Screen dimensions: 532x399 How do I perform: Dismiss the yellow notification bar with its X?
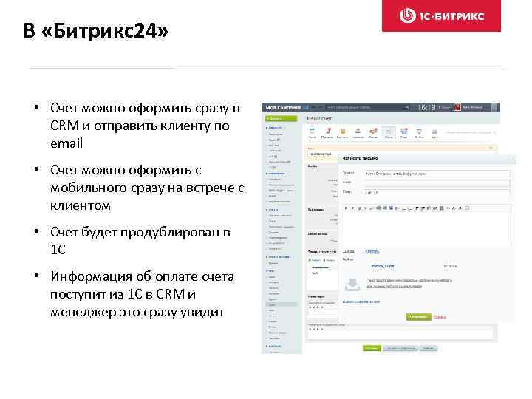491,148
